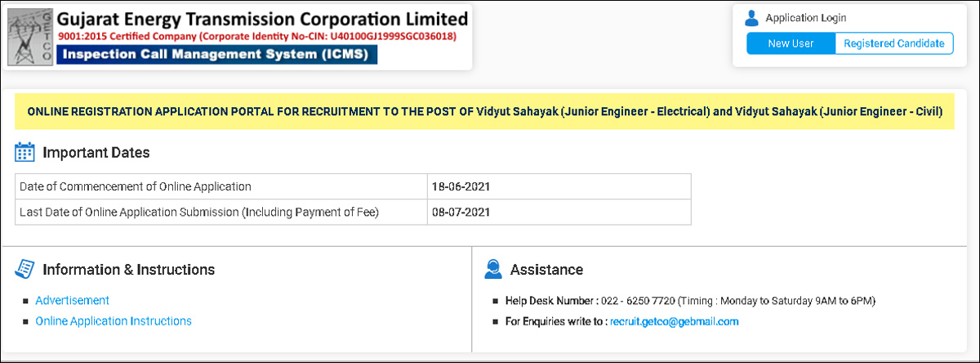Click the Important Dates heading

click(x=96, y=153)
